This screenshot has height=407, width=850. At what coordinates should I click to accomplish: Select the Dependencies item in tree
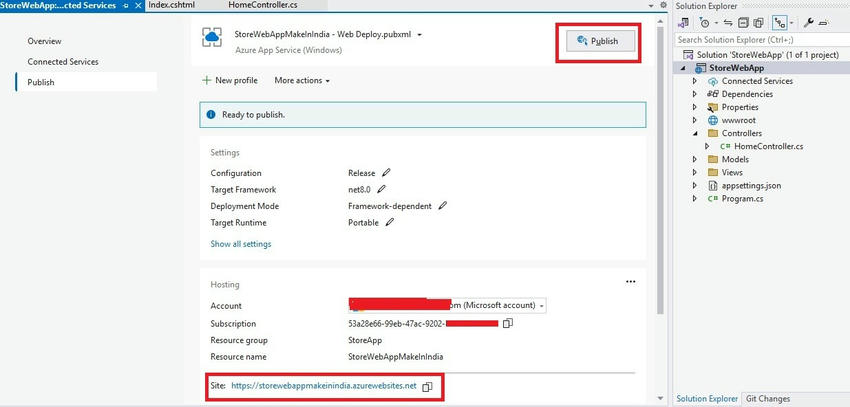747,94
